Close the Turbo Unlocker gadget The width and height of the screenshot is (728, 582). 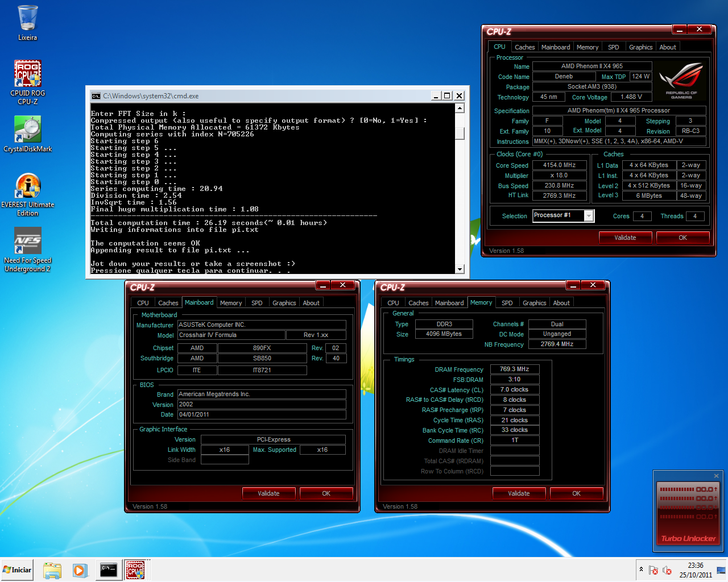pos(717,476)
